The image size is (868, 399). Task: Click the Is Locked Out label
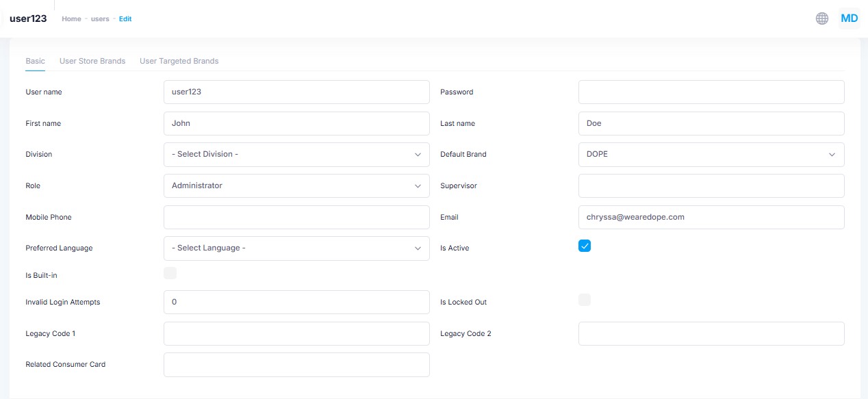(463, 303)
